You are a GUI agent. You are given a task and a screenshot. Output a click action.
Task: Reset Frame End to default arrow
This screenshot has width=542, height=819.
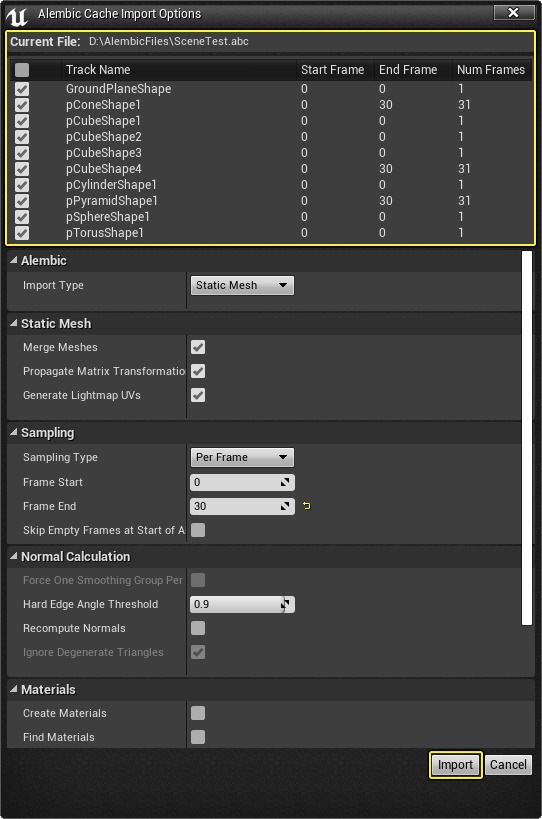pyautogui.click(x=307, y=506)
